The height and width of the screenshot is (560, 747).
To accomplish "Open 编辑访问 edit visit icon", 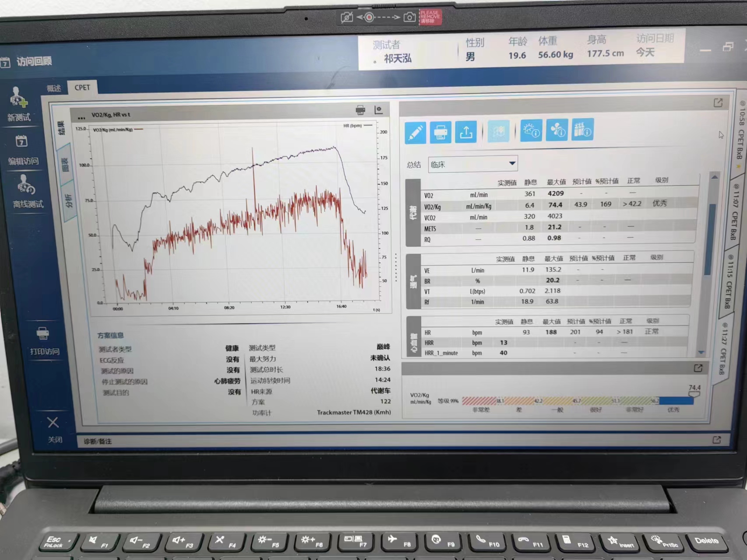I will click(21, 141).
